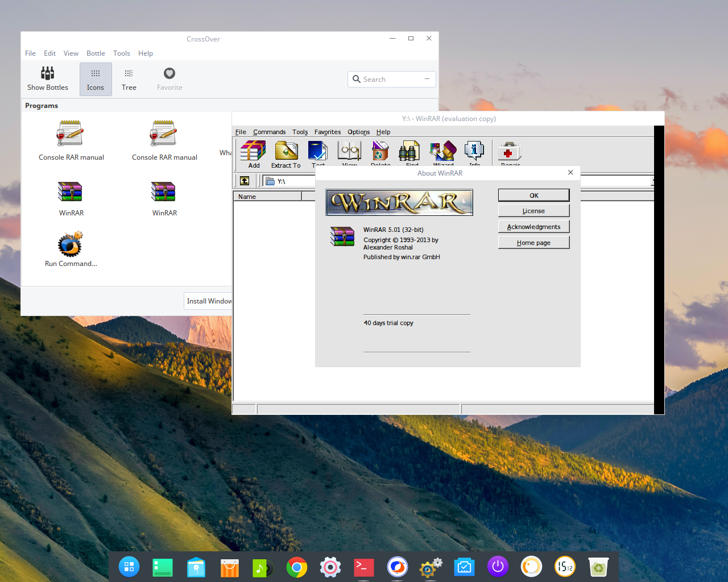Click Show Bottles in CrossOver toolbar
Viewport: 728px width, 582px height.
[48, 79]
